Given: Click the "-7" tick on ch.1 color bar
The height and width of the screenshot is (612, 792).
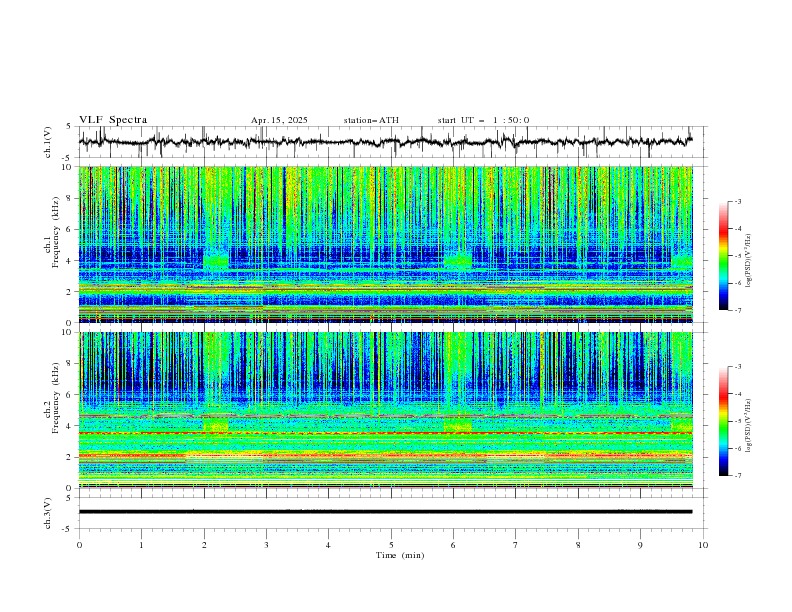Looking at the screenshot, I should click(737, 310).
